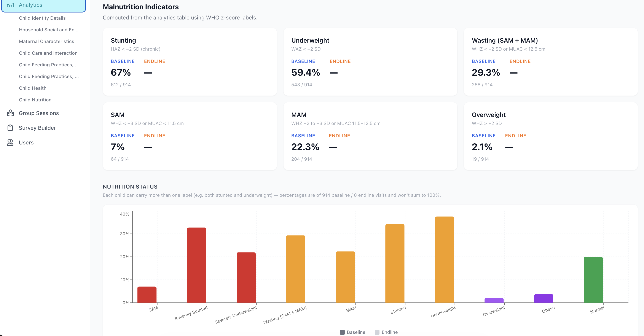Image resolution: width=644 pixels, height=336 pixels.
Task: Open Child Identity Details submenu
Action: click(x=42, y=18)
